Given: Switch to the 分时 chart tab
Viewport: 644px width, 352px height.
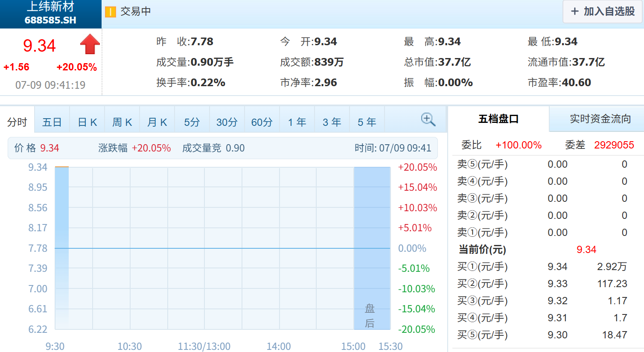Looking at the screenshot, I should click(x=17, y=122).
